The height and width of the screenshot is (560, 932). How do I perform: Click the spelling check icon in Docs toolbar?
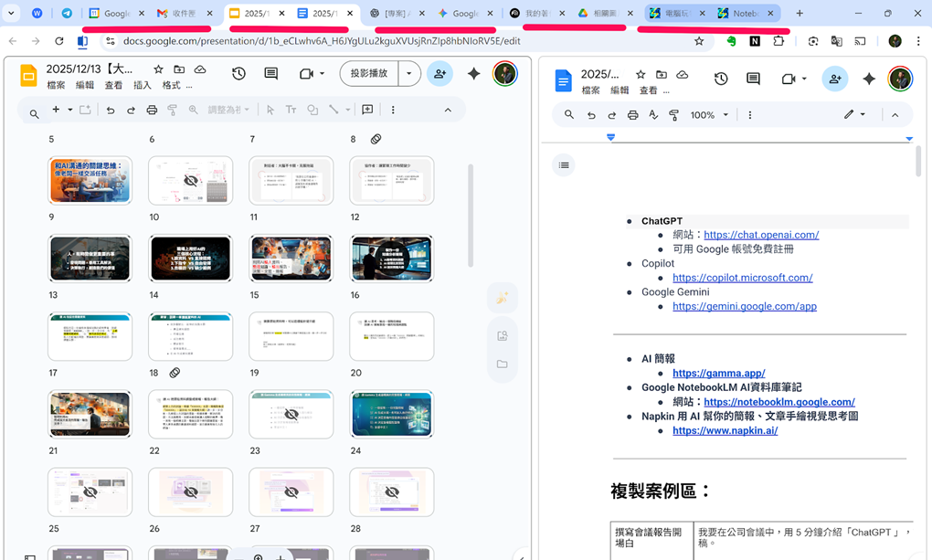tap(653, 115)
